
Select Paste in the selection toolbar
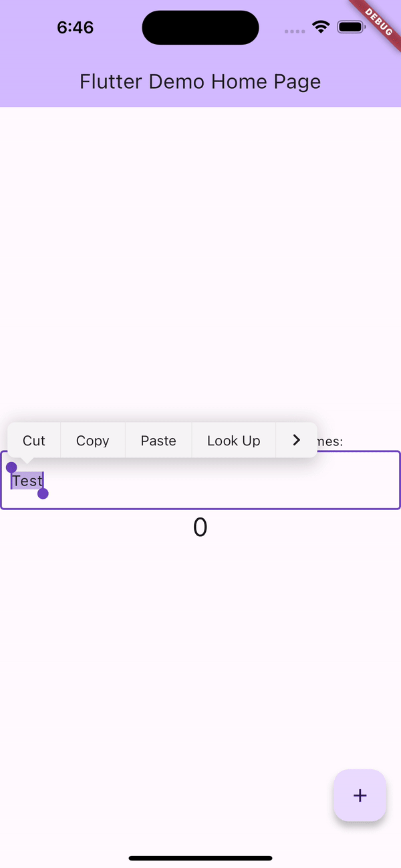[x=158, y=441]
